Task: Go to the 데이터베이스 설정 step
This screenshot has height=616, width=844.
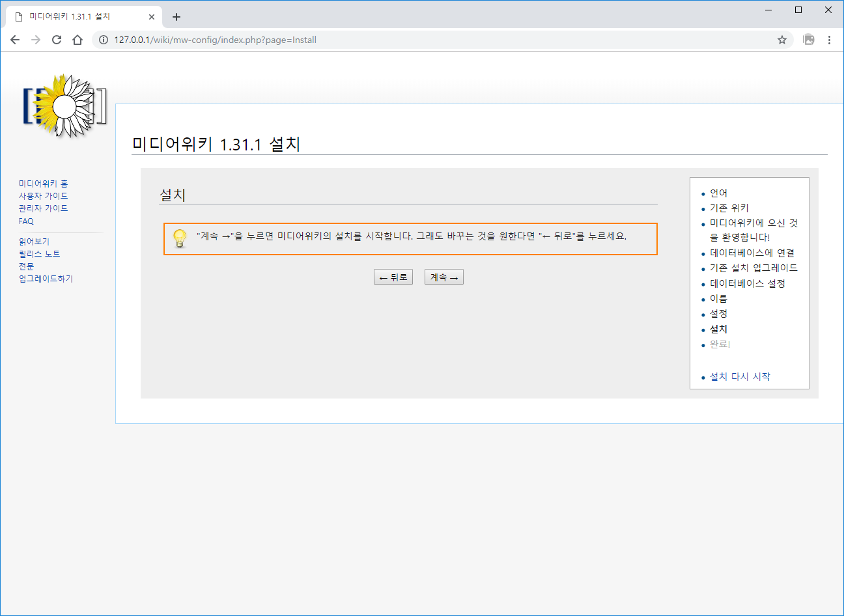Action: 748,283
